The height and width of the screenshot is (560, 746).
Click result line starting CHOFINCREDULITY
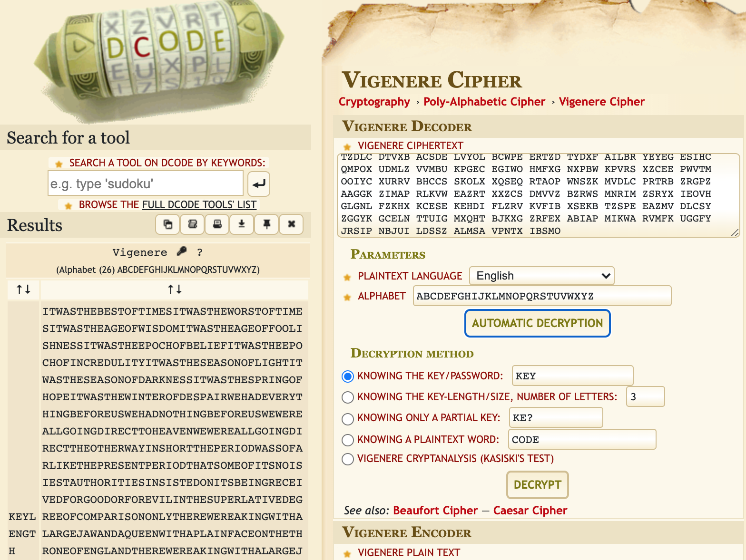pos(172,363)
